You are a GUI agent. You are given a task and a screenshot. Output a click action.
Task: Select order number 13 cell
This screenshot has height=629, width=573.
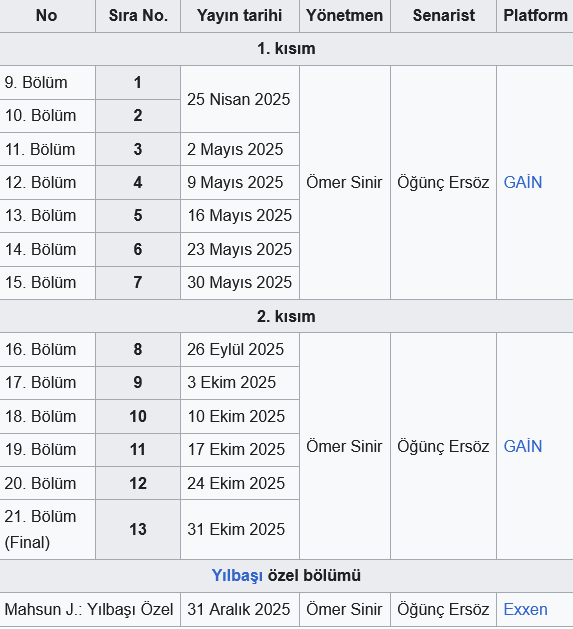point(138,530)
